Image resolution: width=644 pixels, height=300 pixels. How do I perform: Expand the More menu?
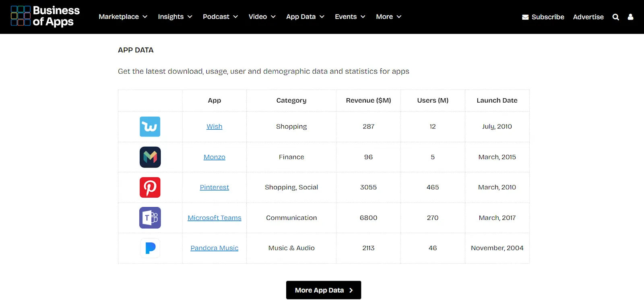(389, 17)
